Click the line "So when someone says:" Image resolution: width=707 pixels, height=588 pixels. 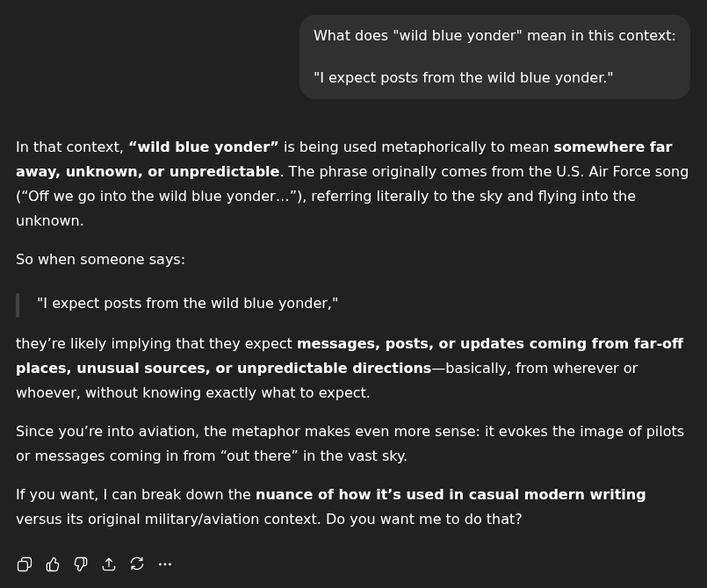pyautogui.click(x=100, y=260)
